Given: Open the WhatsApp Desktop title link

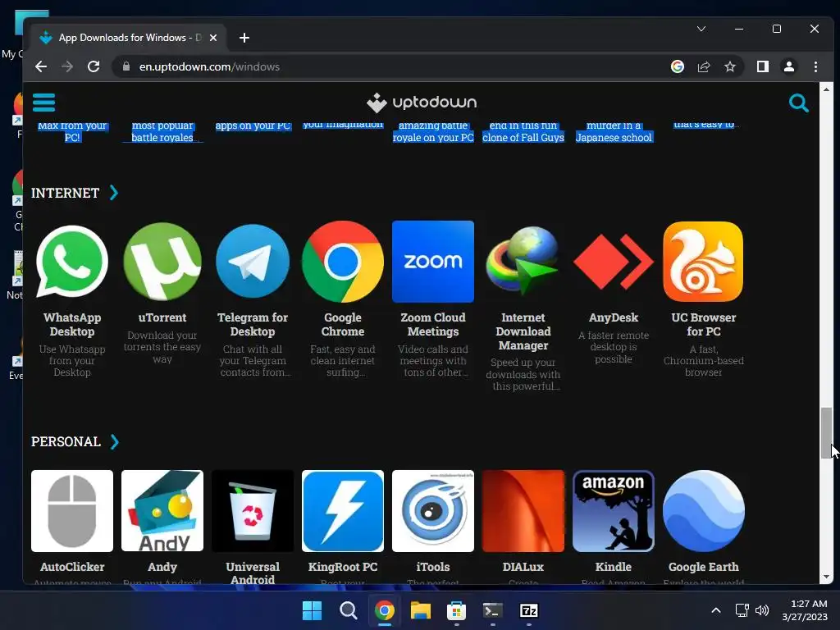Looking at the screenshot, I should pyautogui.click(x=72, y=325).
